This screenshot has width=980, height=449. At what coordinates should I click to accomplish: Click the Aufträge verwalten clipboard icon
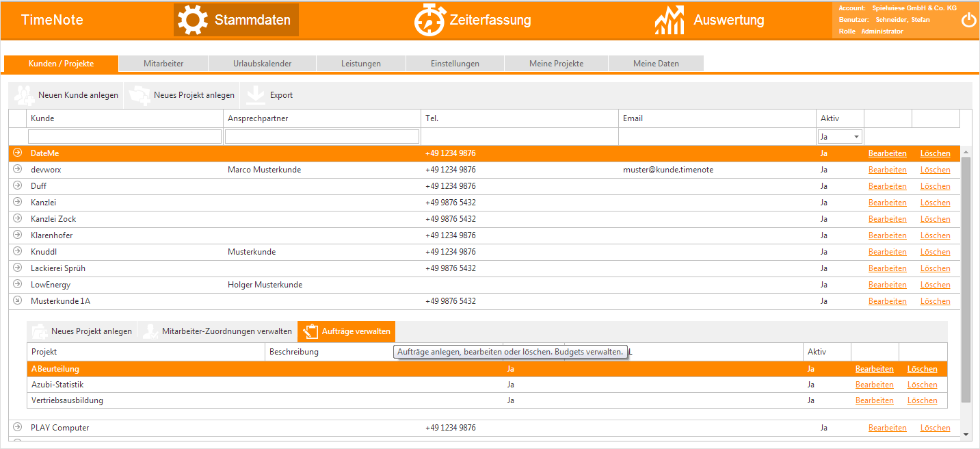click(311, 331)
